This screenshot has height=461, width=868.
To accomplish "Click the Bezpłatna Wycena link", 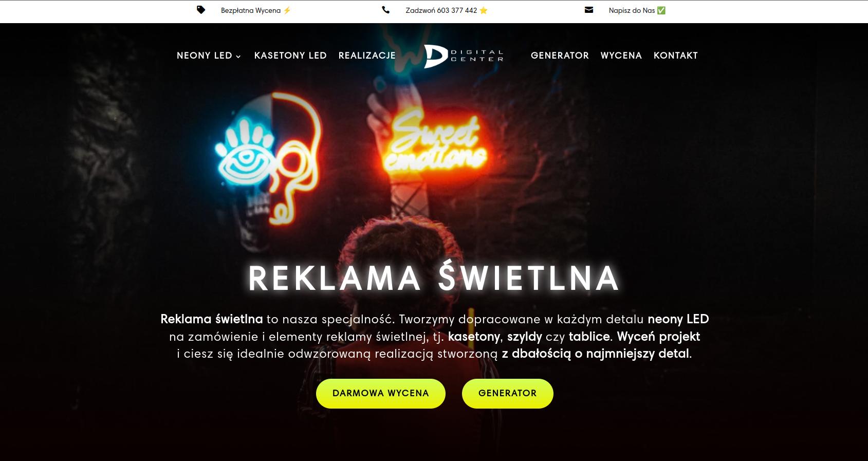I will [251, 10].
